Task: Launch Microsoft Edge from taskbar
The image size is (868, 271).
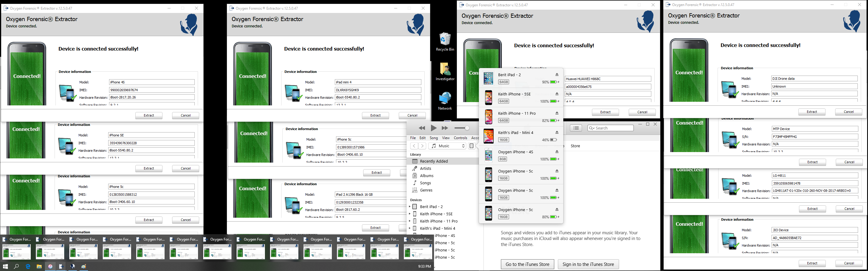Action: 28,266
